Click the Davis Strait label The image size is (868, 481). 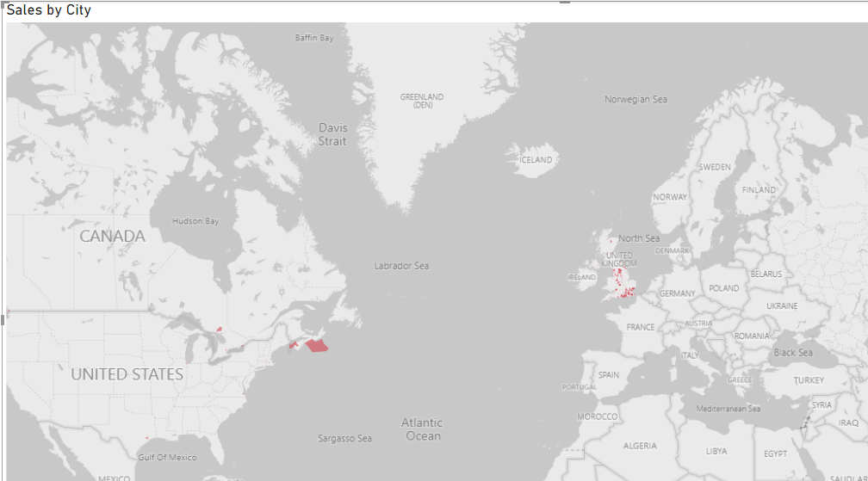coord(332,134)
